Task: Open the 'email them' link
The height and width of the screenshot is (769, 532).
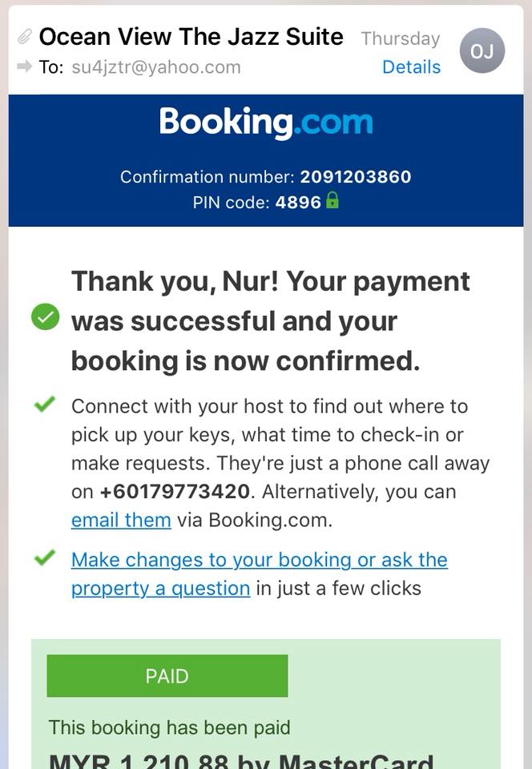Action: [x=121, y=520]
